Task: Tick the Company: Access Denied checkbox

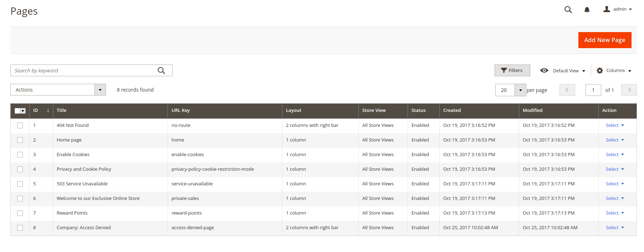Action: pyautogui.click(x=20, y=228)
